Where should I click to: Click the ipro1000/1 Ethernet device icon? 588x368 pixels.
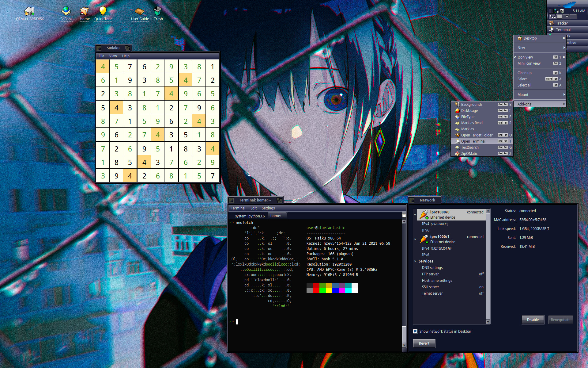click(424, 239)
